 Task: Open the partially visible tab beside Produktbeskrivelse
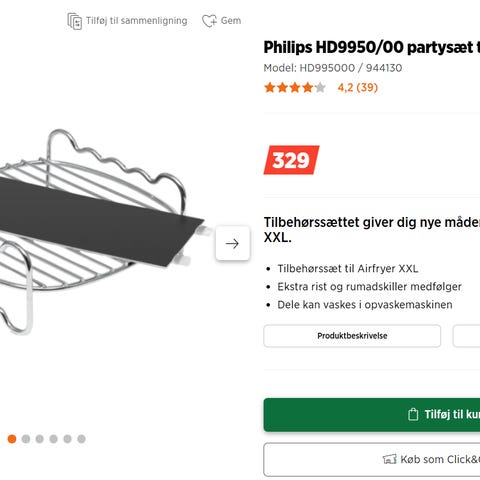466,336
